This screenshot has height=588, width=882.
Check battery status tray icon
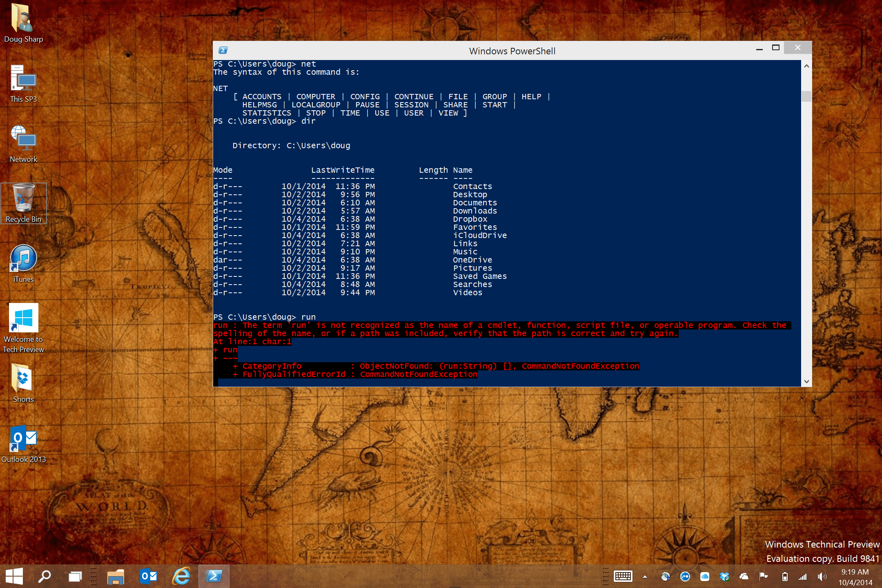pyautogui.click(x=784, y=577)
